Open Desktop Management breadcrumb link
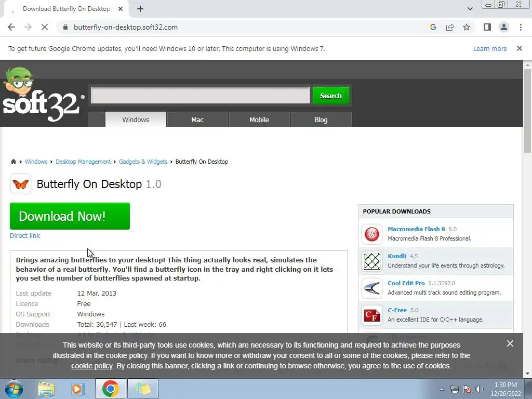This screenshot has height=399, width=532. pos(83,162)
